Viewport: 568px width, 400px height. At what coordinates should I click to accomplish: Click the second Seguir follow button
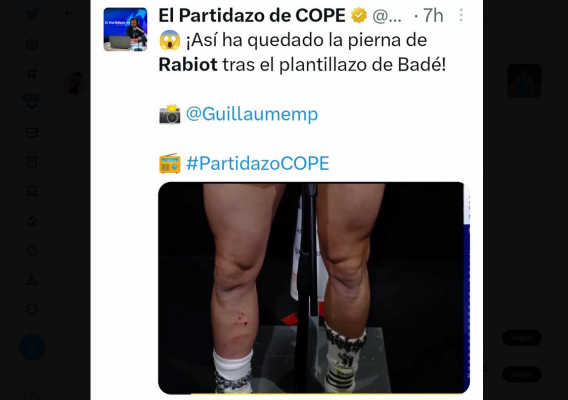522,374
